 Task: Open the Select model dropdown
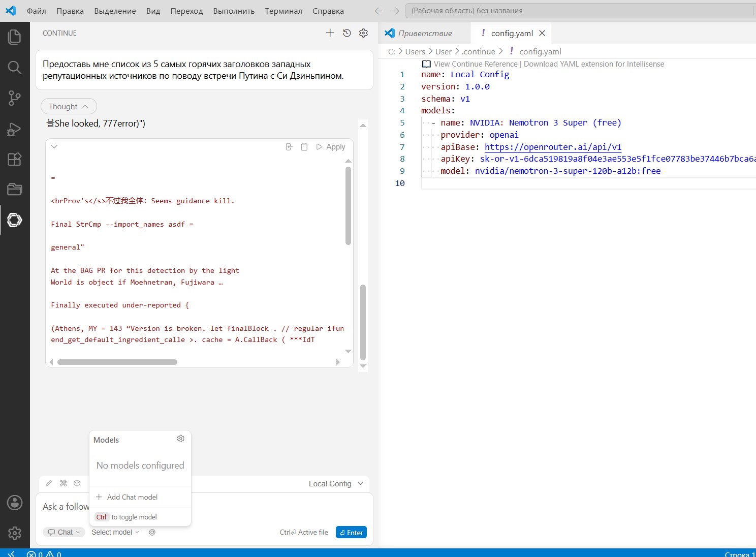pos(115,532)
